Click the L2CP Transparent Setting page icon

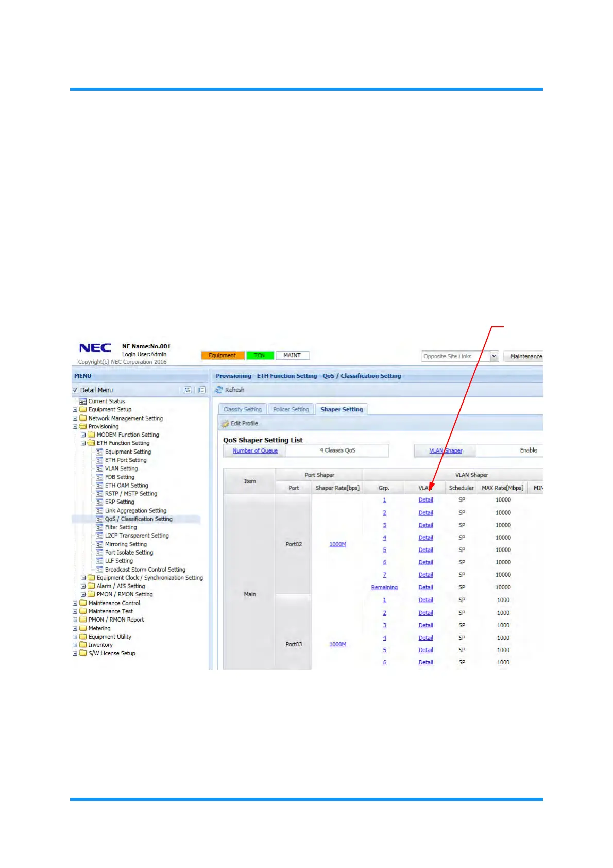click(x=99, y=536)
